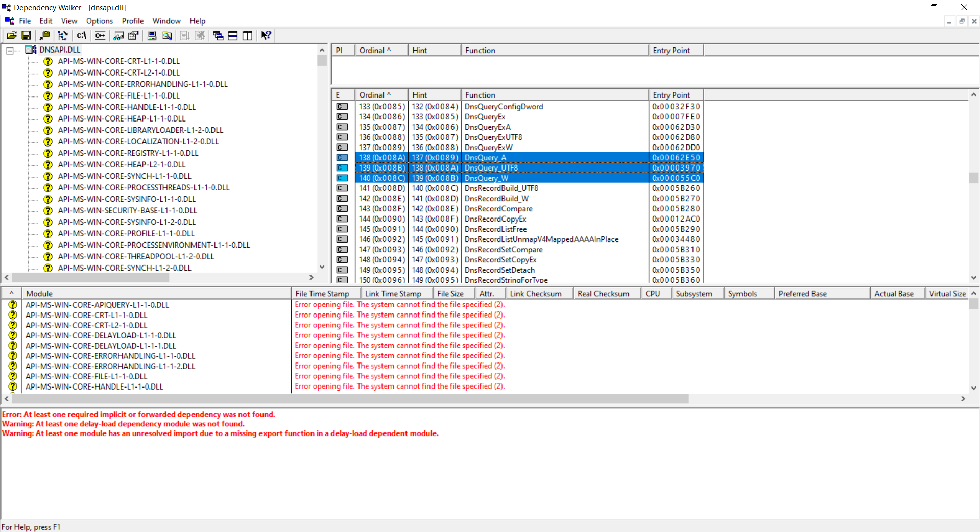
Task: Click the Cascade windows toolbar icon
Action: (x=218, y=35)
